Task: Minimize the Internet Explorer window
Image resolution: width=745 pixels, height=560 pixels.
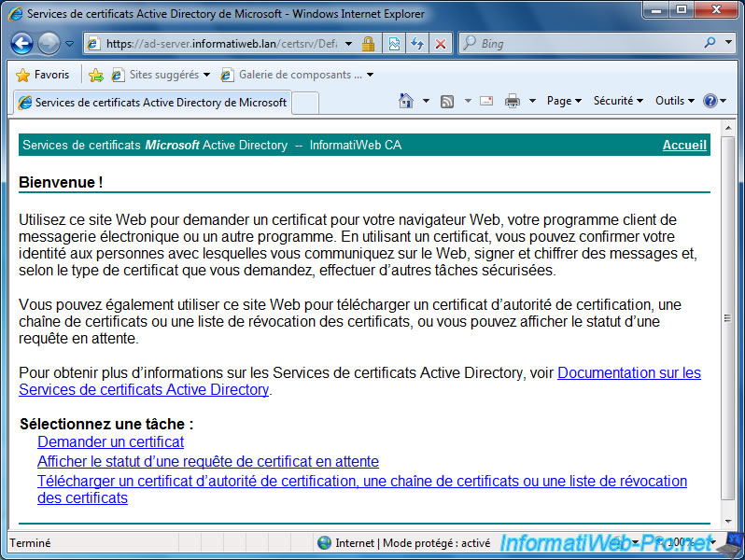Action: (x=656, y=10)
